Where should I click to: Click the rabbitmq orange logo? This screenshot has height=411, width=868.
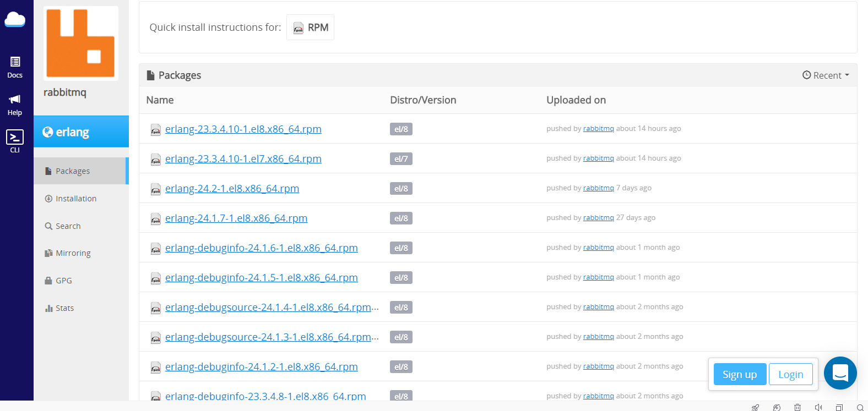click(81, 43)
